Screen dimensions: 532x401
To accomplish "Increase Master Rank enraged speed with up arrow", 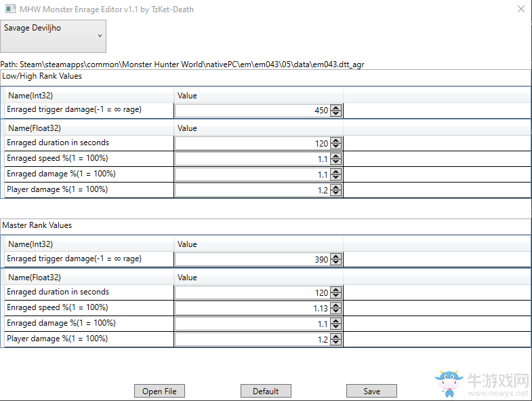I will coord(336,306).
